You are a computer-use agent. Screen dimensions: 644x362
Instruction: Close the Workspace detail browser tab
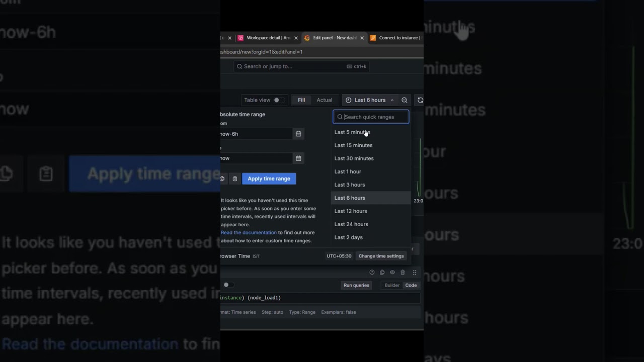[x=296, y=38]
